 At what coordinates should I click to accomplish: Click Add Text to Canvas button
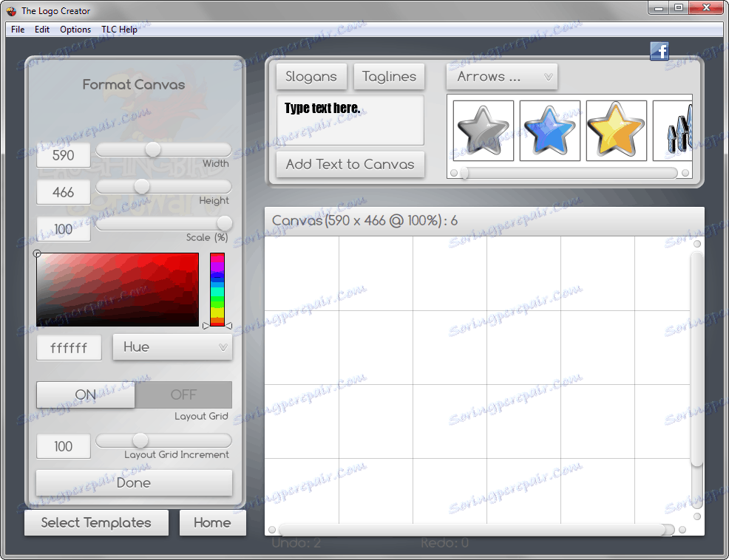[350, 165]
